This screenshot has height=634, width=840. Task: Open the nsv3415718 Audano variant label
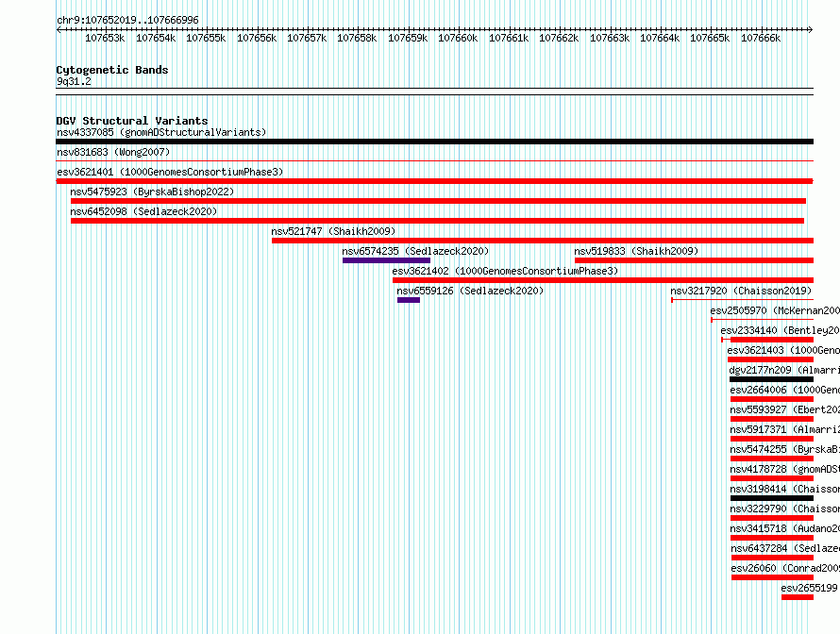click(x=785, y=528)
